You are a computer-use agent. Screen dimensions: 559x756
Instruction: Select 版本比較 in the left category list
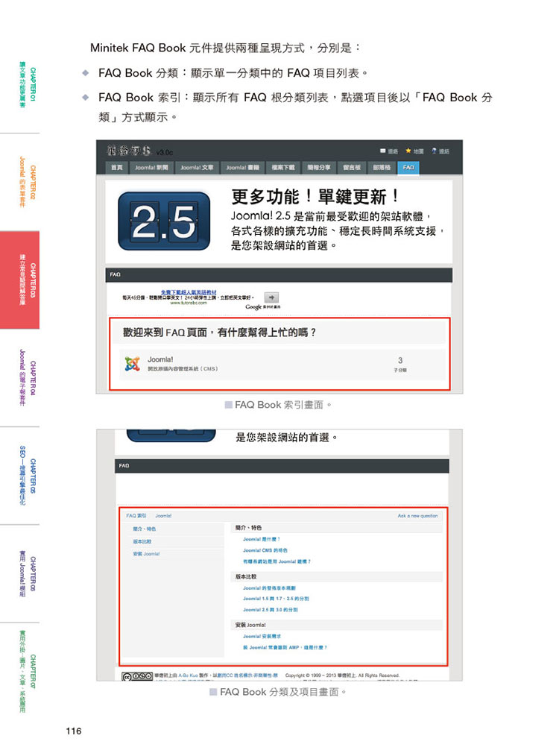pos(142,541)
